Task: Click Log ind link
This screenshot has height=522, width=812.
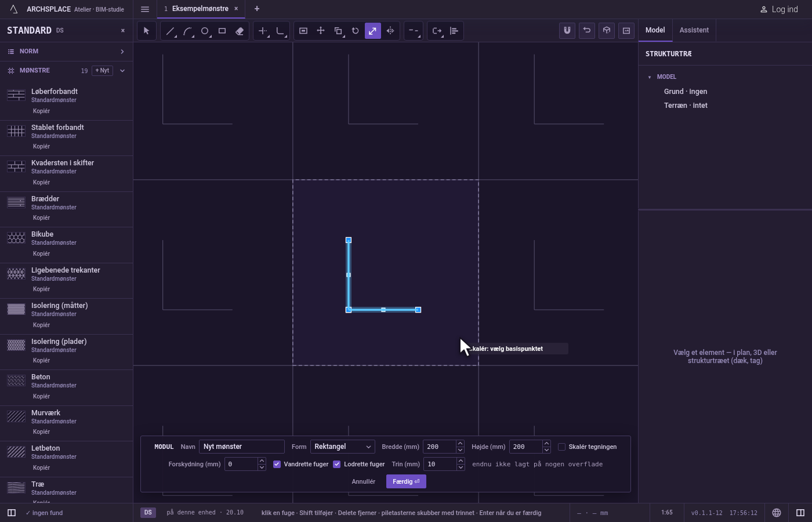Action: (x=779, y=9)
